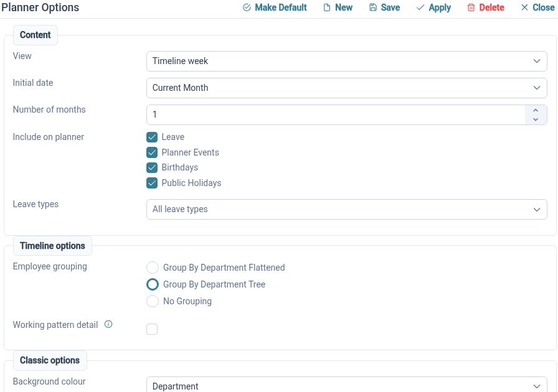Click the Background colour label
The width and height of the screenshot is (558, 392).
pos(49,381)
